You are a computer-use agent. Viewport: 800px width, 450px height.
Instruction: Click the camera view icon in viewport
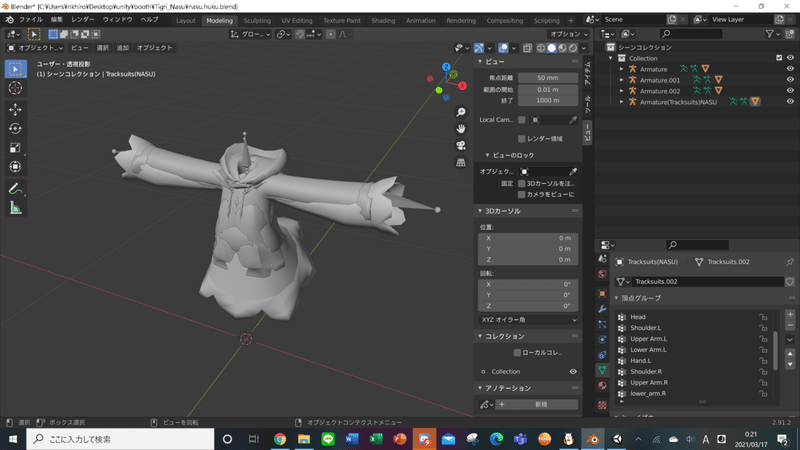(461, 145)
